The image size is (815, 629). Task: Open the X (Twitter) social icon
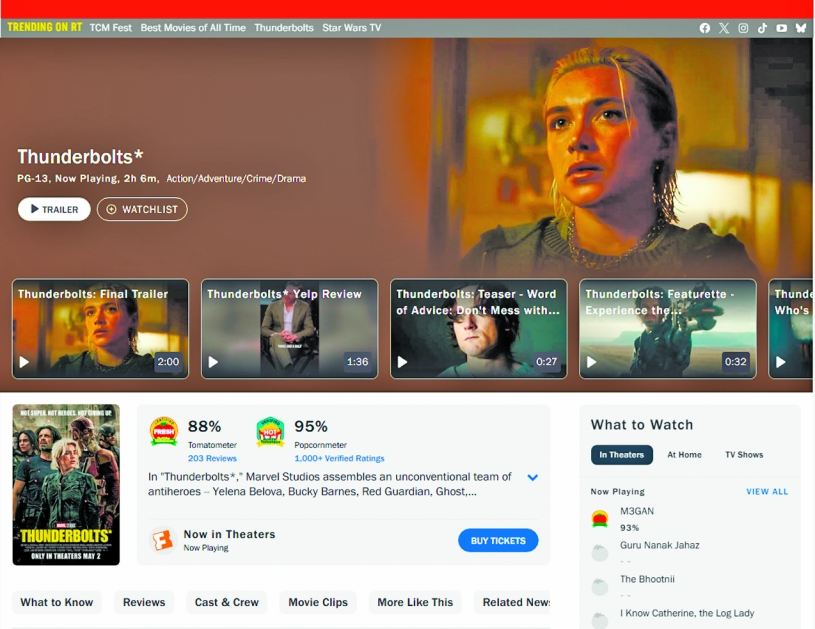click(x=724, y=28)
